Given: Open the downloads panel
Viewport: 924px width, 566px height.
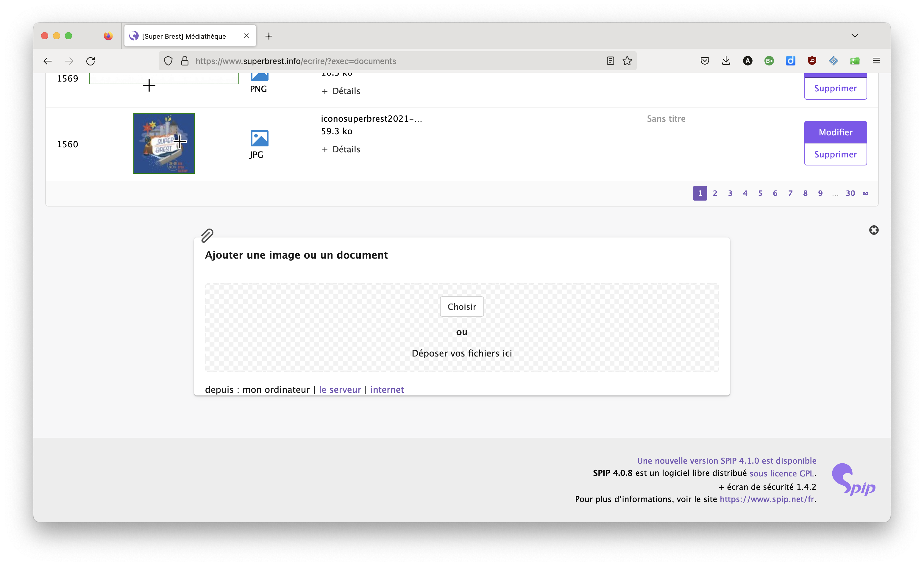Looking at the screenshot, I should [726, 61].
